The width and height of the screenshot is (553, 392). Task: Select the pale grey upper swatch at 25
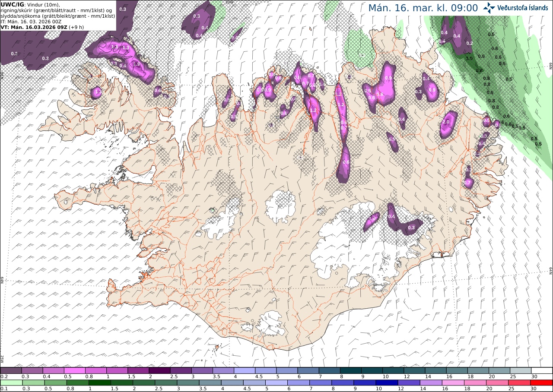[x=520, y=370]
